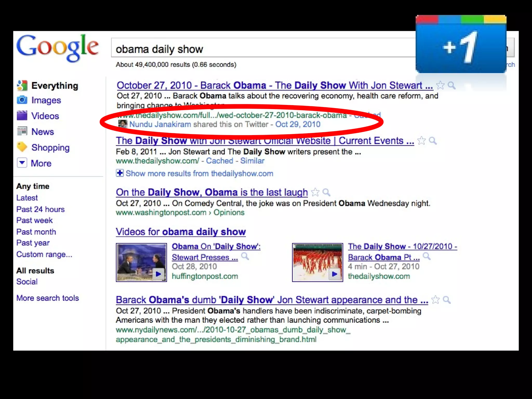Click the star icon beside first result
Image resolution: width=532 pixels, height=399 pixels.
[440, 85]
